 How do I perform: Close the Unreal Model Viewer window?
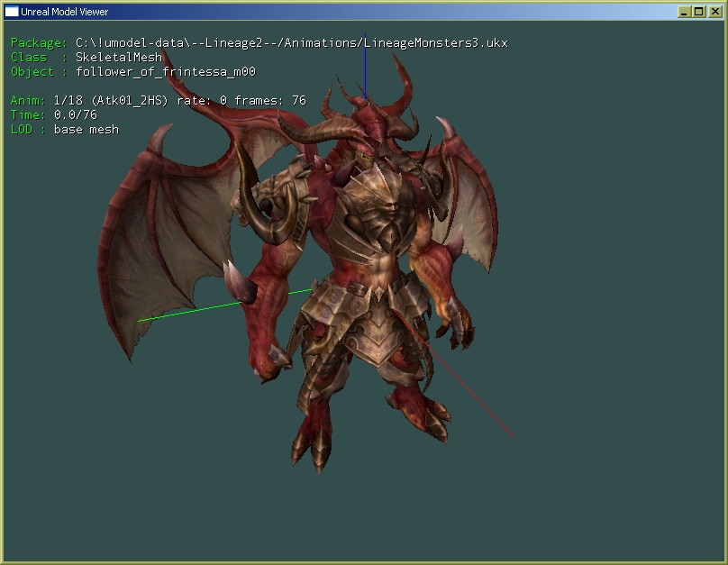[715, 12]
